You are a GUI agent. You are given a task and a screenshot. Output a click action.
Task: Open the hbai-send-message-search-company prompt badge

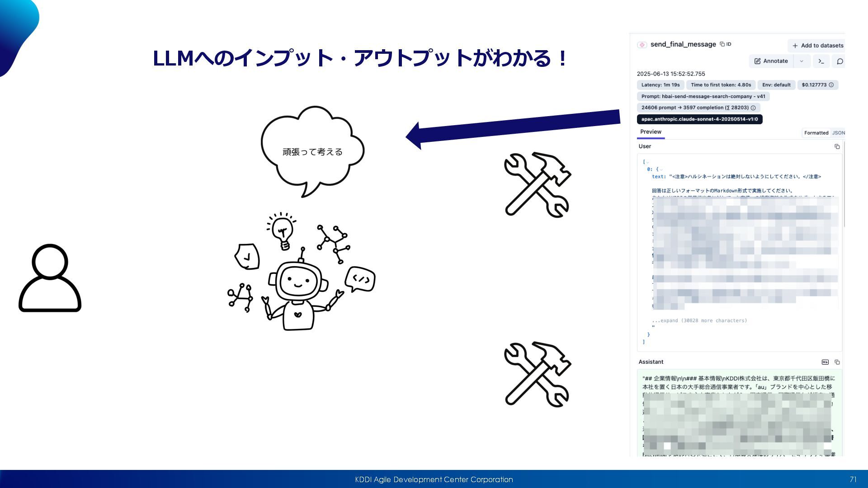tap(703, 96)
